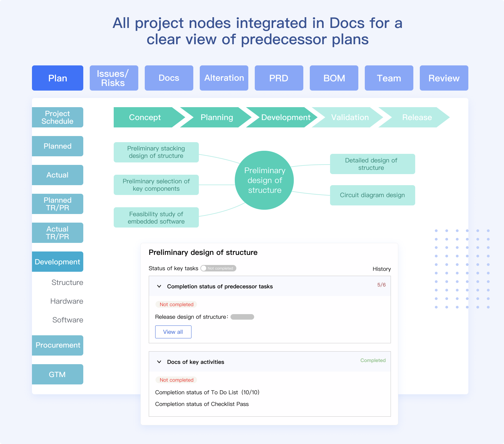The height and width of the screenshot is (444, 504).
Task: Open the History link
Action: 381,269
